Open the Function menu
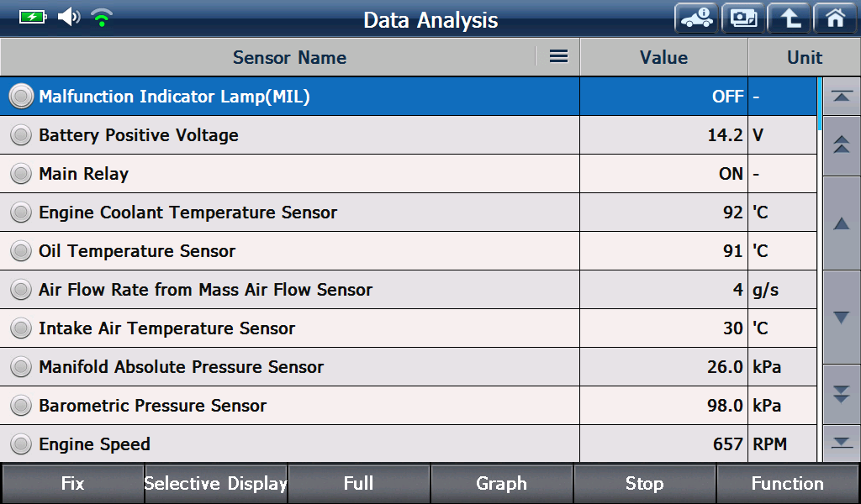This screenshot has width=861, height=504. pyautogui.click(x=787, y=483)
